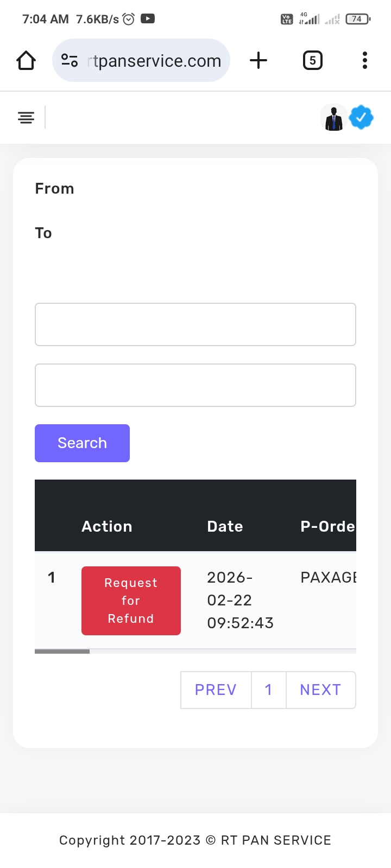Click the blue verified badge icon
391x868 pixels.
(x=361, y=117)
